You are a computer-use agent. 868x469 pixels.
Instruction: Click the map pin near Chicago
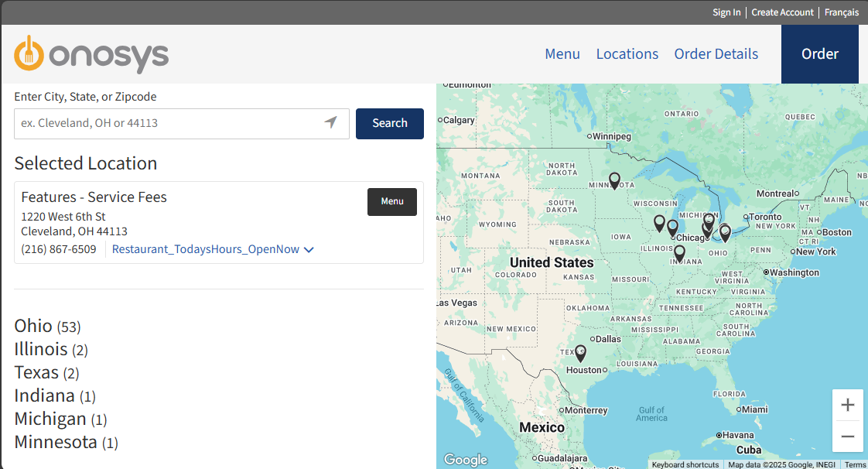pos(672,227)
